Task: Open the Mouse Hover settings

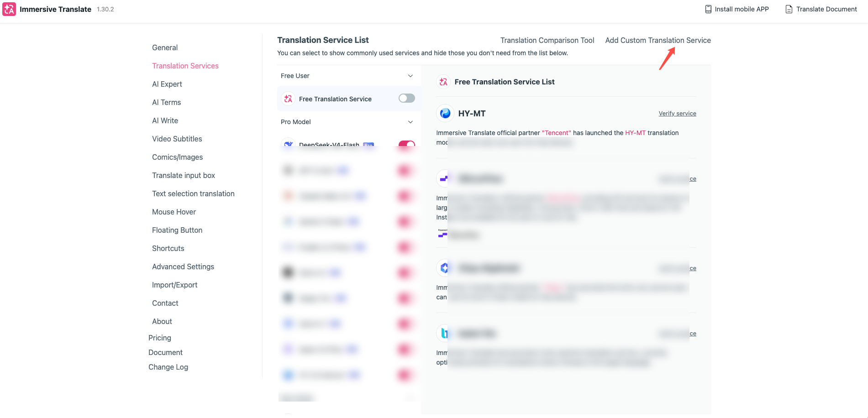Action: 174,212
